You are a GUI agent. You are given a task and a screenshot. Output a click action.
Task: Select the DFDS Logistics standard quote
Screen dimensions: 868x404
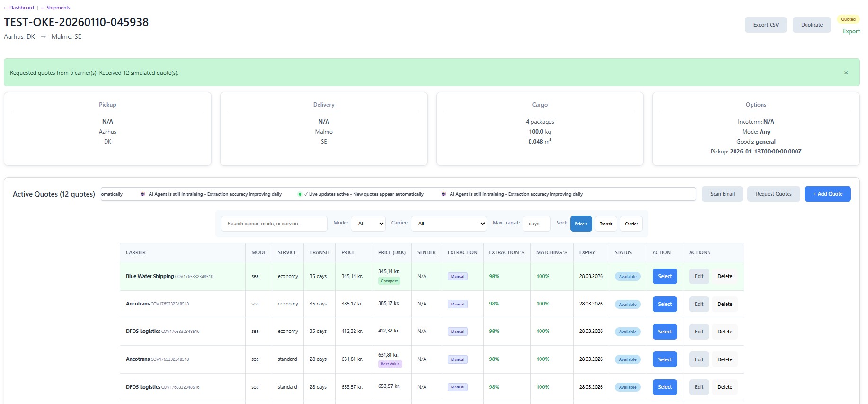(x=664, y=387)
